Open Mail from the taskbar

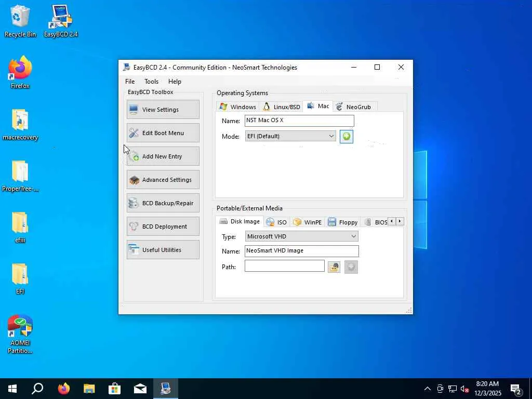click(x=140, y=389)
